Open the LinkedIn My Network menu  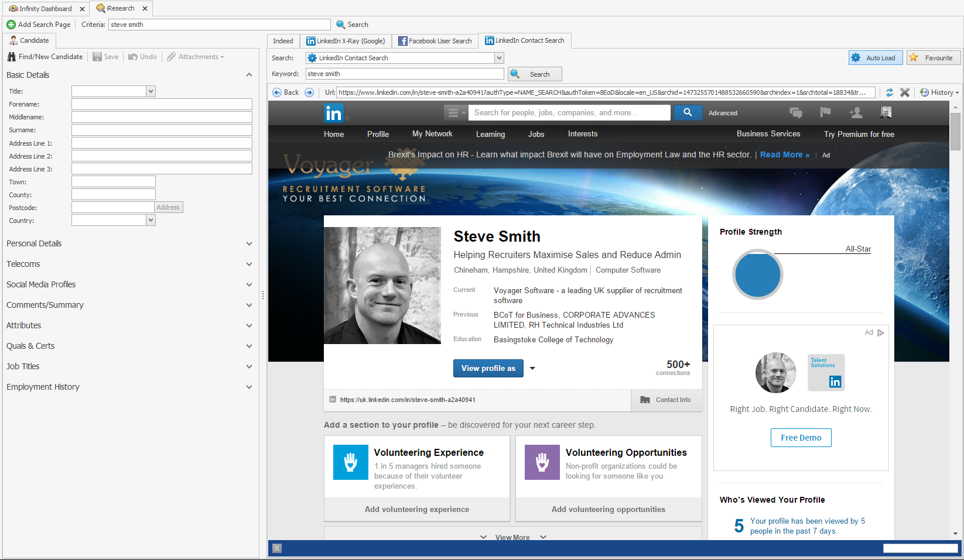pyautogui.click(x=432, y=134)
